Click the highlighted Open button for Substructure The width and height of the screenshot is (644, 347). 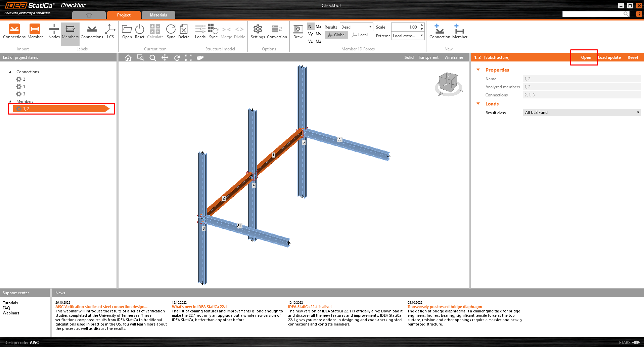(586, 57)
